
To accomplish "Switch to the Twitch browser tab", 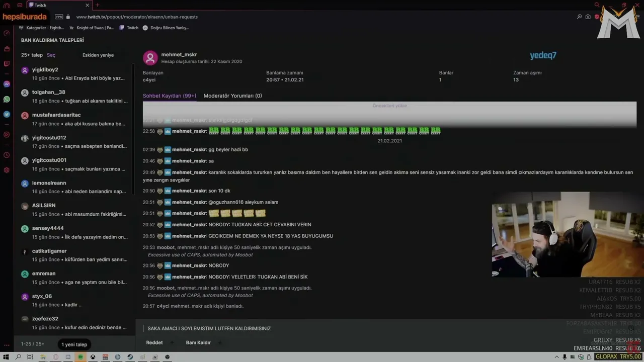I will (59, 5).
